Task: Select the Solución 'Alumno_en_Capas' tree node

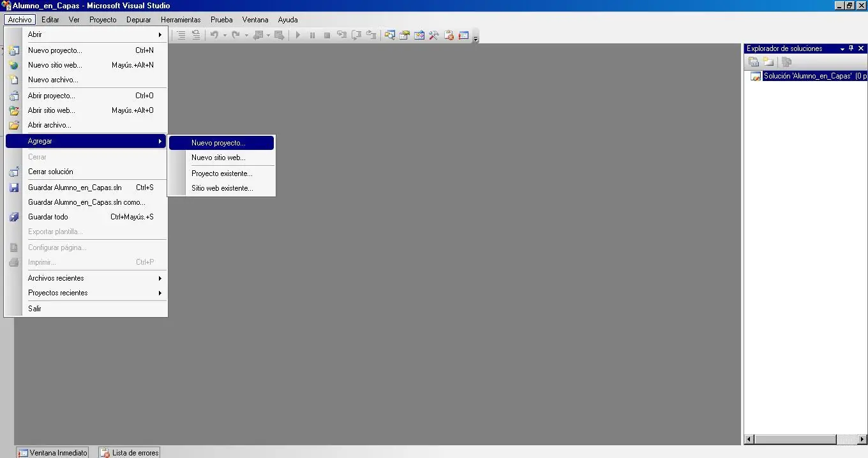Action: coord(815,76)
